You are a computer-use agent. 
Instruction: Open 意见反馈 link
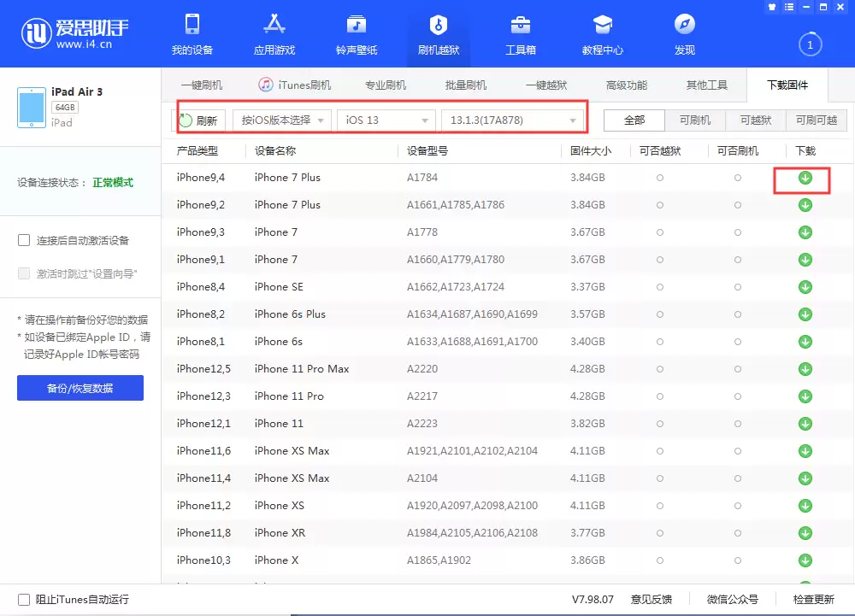651,600
